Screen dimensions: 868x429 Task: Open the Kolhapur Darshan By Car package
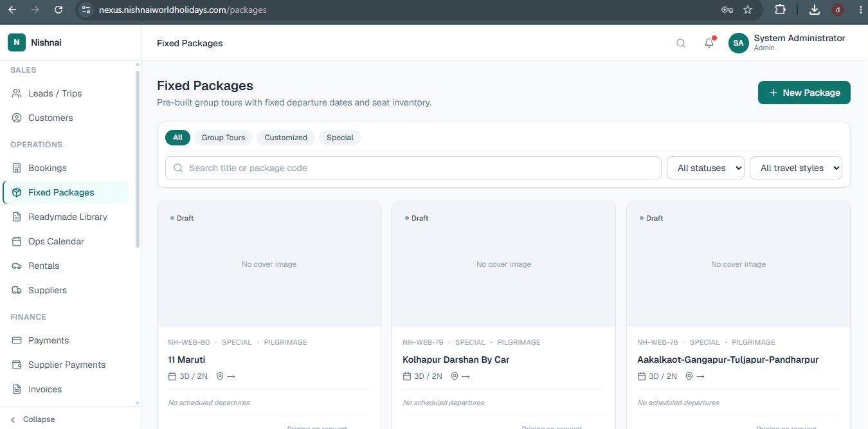tap(456, 360)
